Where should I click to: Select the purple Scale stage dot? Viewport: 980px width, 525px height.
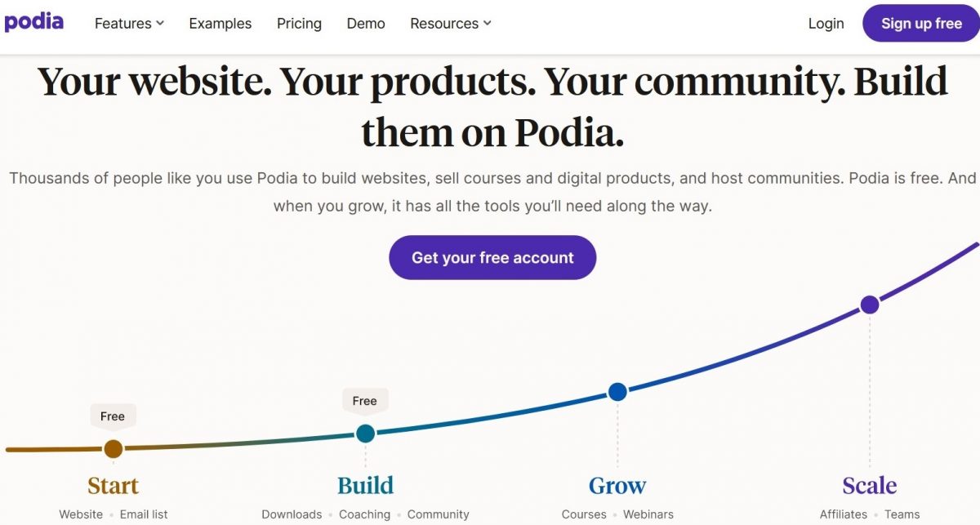870,305
